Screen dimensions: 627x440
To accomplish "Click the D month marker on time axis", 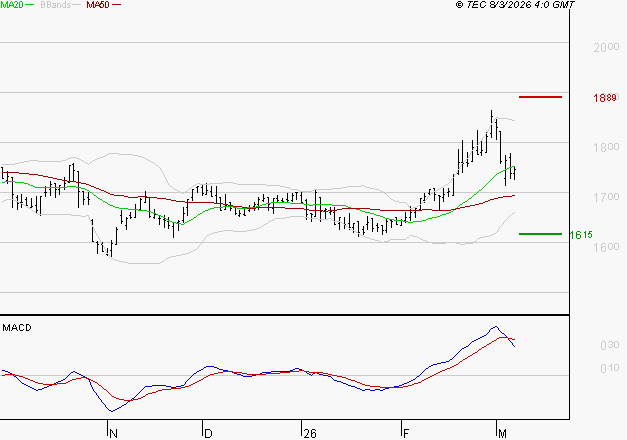I will [x=208, y=434].
